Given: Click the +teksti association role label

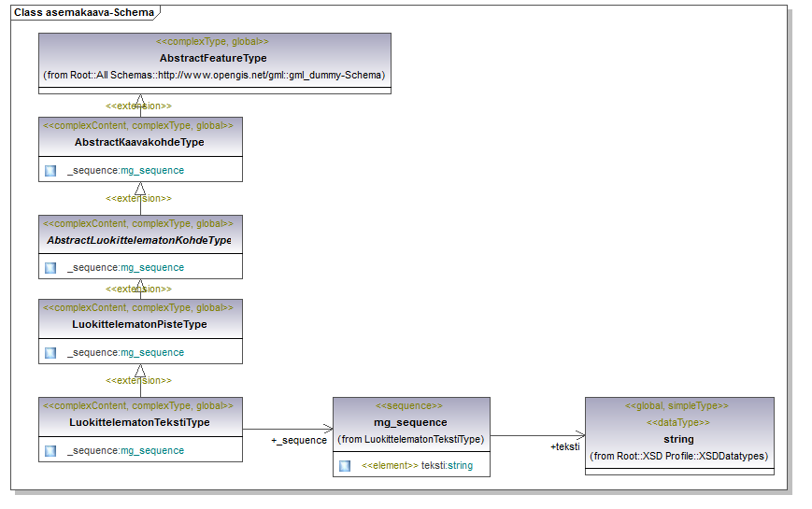Looking at the screenshot, I should coord(564,446).
